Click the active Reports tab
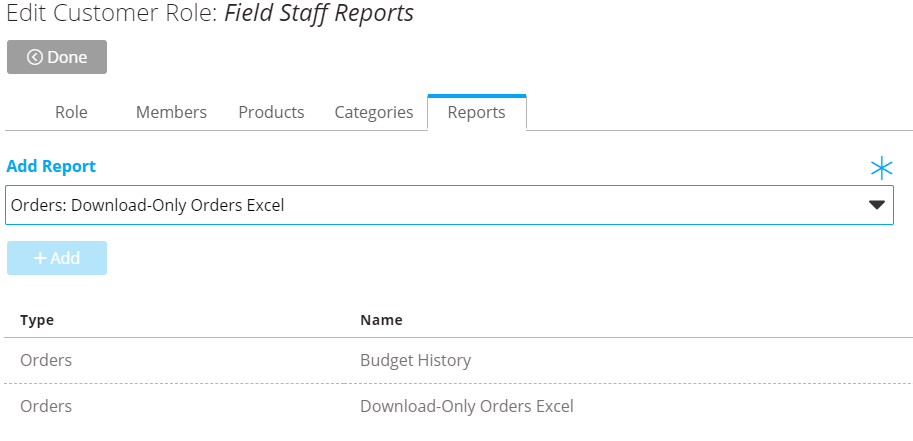 point(477,112)
